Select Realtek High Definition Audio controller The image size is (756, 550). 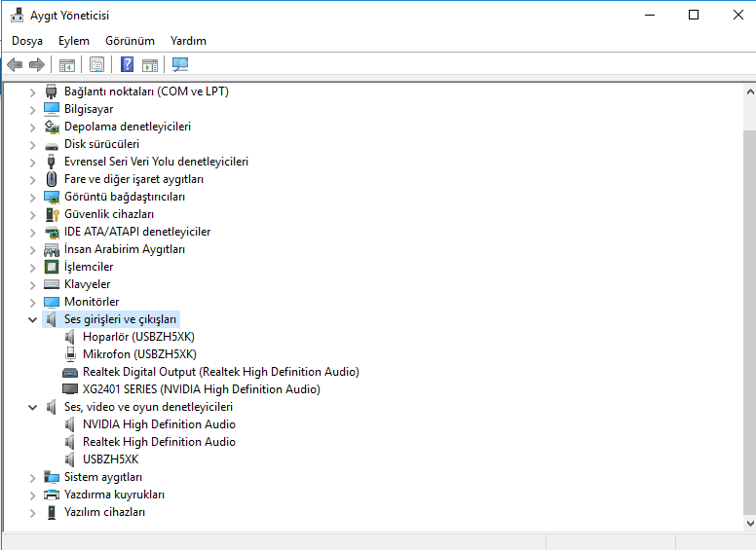click(x=159, y=442)
